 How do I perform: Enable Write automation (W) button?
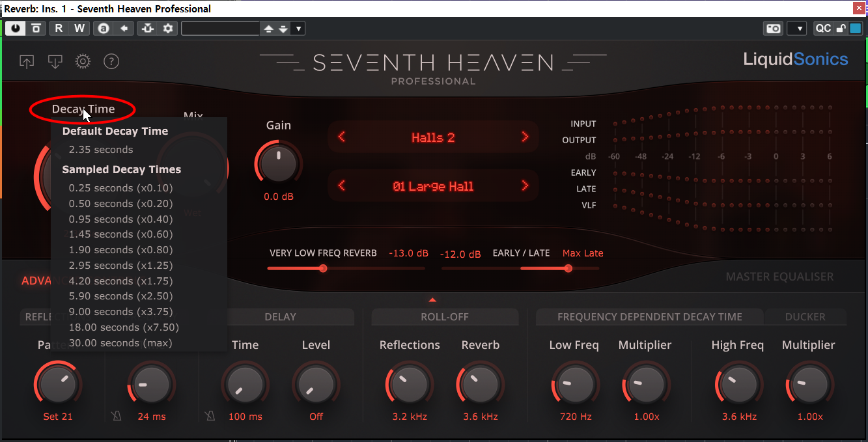click(79, 28)
